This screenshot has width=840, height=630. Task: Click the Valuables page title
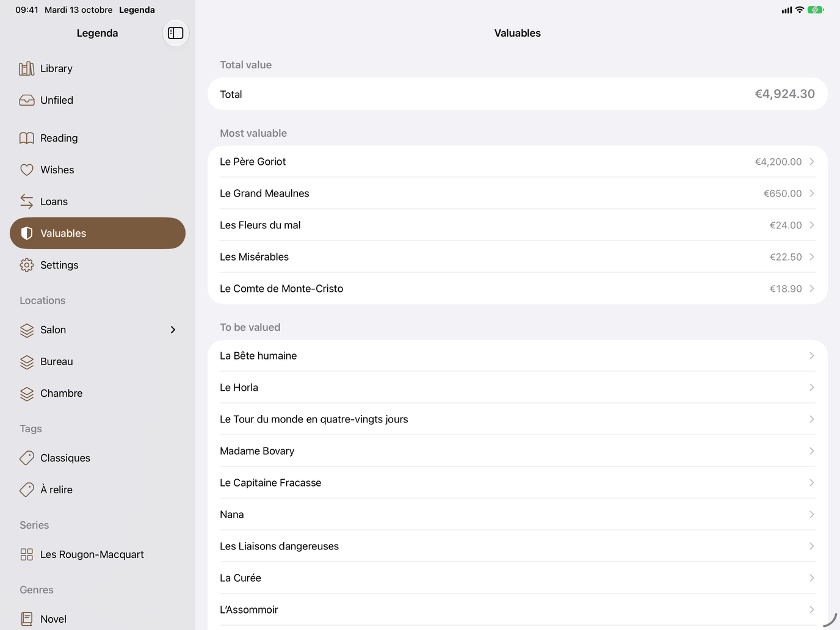coord(518,33)
